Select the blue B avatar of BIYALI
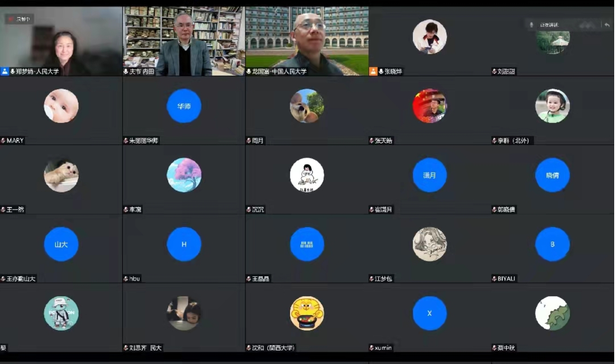Screen dimensions: 616x364 pyautogui.click(x=552, y=244)
